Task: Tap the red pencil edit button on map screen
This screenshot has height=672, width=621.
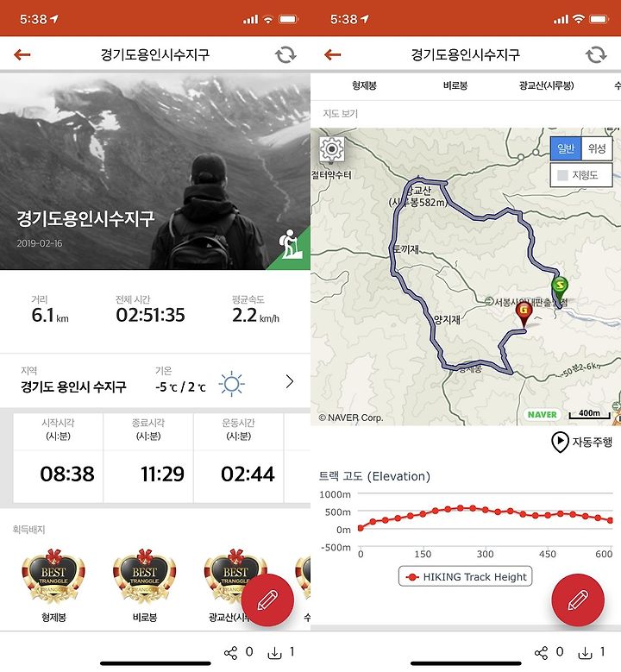Action: (x=578, y=600)
